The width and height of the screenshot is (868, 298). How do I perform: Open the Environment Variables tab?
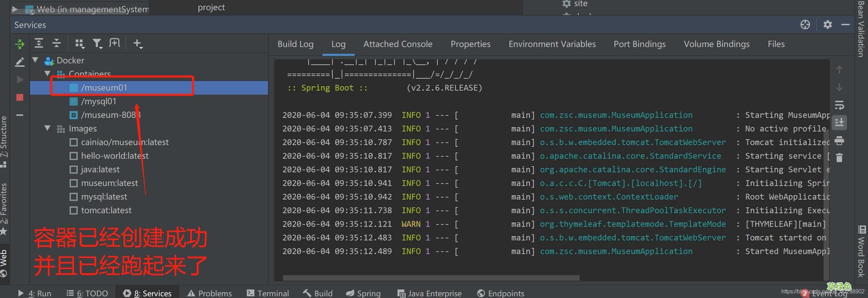click(552, 44)
